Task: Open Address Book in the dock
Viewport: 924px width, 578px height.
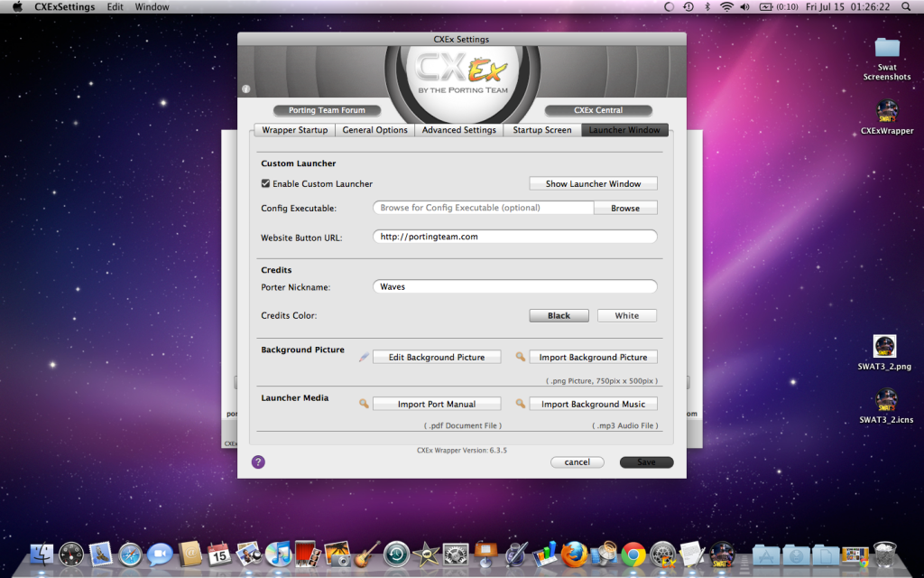Action: click(189, 555)
